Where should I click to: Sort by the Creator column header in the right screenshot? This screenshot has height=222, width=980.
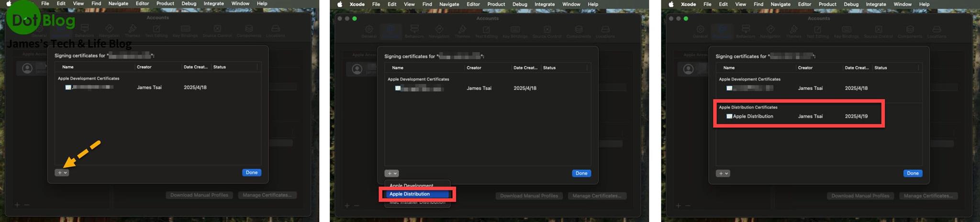point(805,68)
